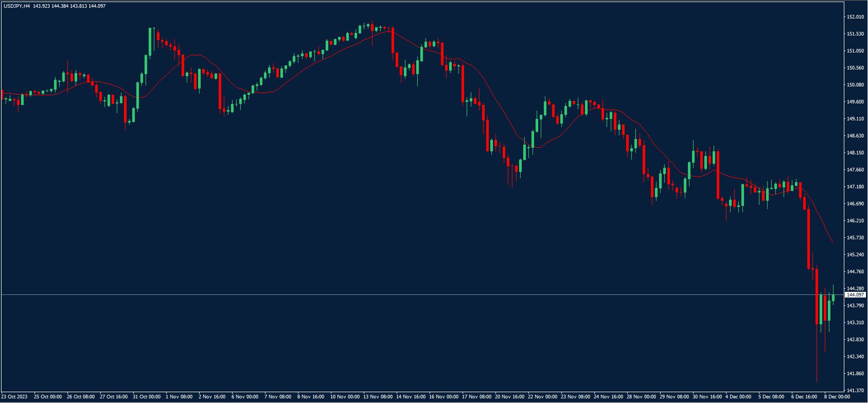The height and width of the screenshot is (403, 868).
Task: Click the 142.340 price scale value
Action: tap(856, 357)
